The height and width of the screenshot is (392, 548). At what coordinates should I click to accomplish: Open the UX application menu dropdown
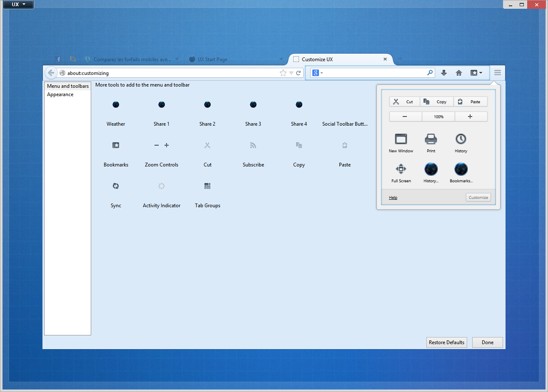18,5
